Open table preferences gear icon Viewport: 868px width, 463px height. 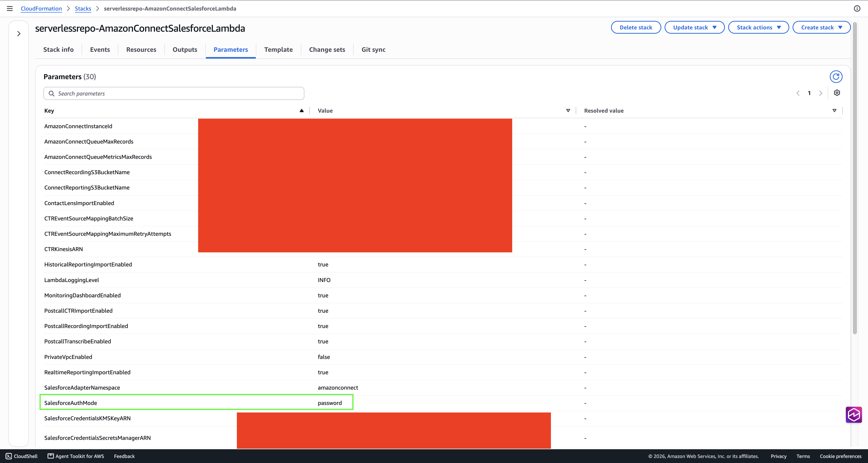(837, 93)
